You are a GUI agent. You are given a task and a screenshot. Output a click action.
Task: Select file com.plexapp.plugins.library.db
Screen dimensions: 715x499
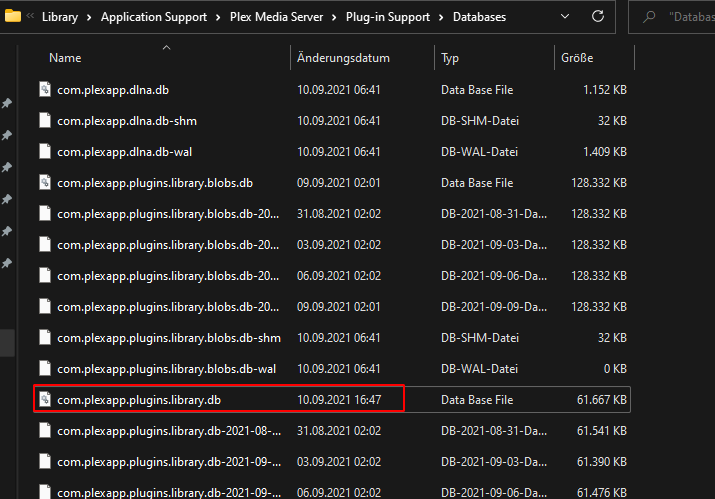[139, 400]
